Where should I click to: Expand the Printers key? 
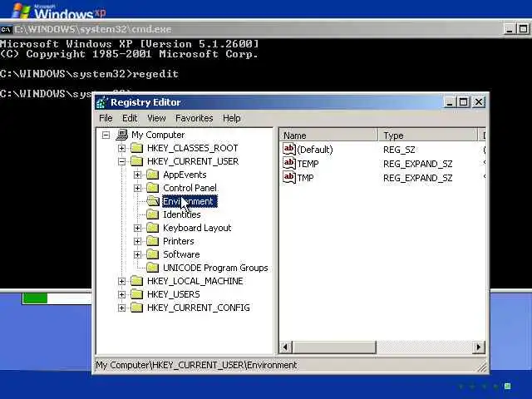[137, 241]
